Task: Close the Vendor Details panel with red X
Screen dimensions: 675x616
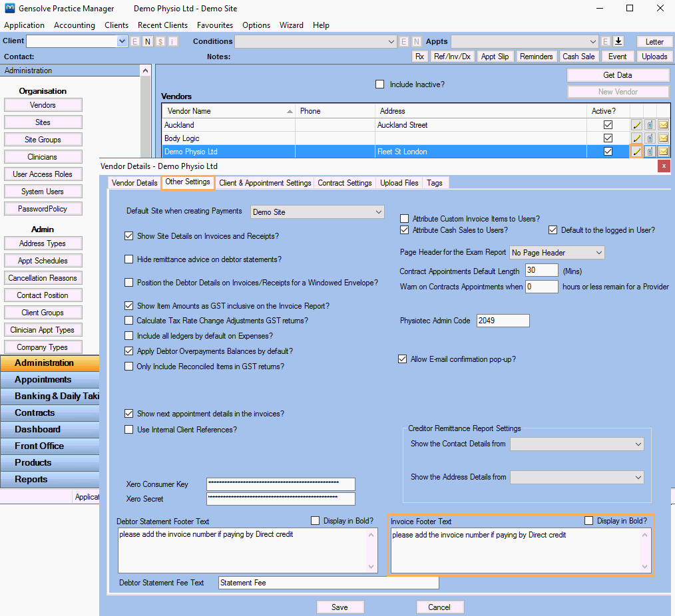Action: (x=664, y=166)
